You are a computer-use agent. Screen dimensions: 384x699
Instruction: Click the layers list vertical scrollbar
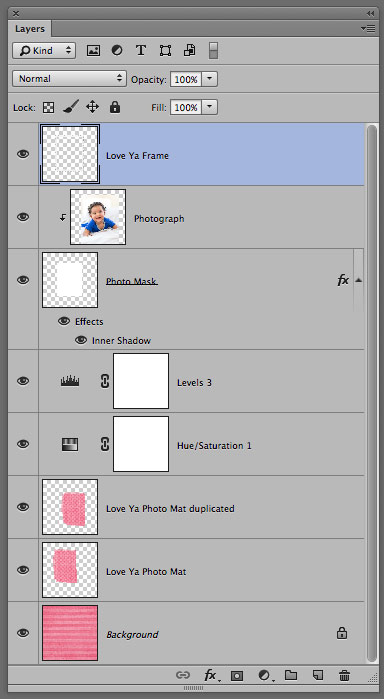coord(372,393)
